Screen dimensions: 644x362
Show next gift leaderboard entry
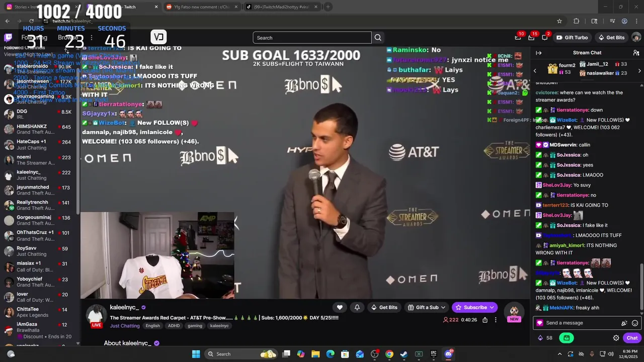pos(639,71)
